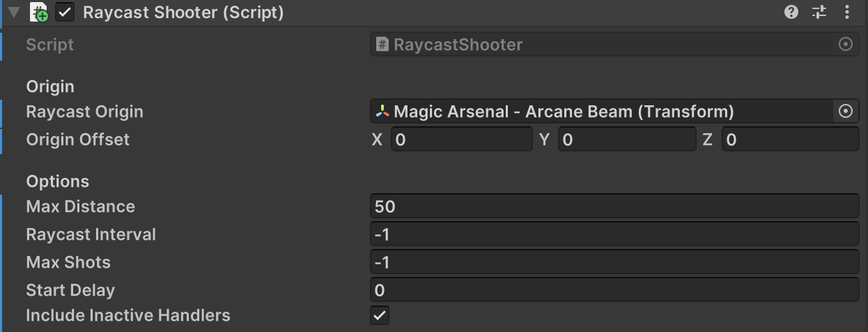Viewport: 868px width, 332px height.
Task: Uncheck Include Inactive Handlers
Action: click(x=380, y=315)
